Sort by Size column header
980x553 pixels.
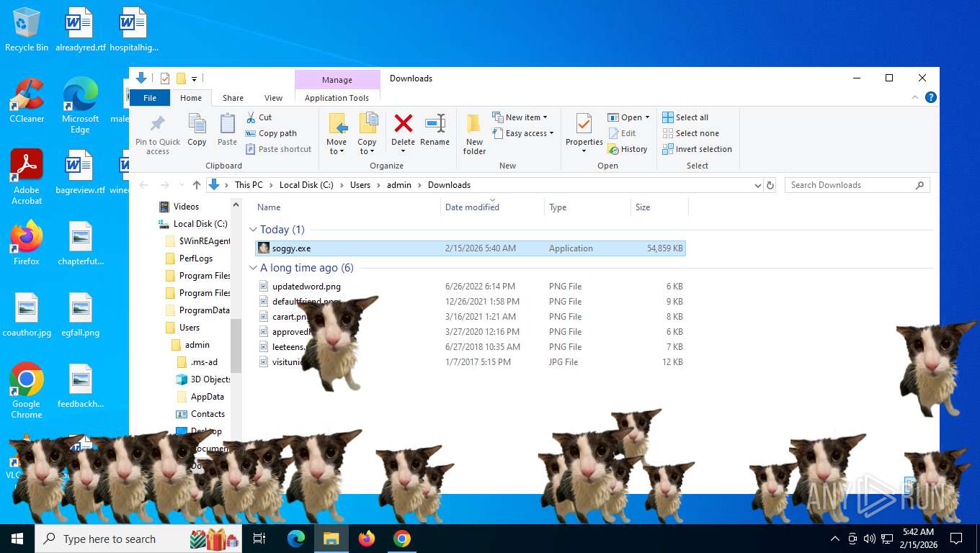[659, 207]
